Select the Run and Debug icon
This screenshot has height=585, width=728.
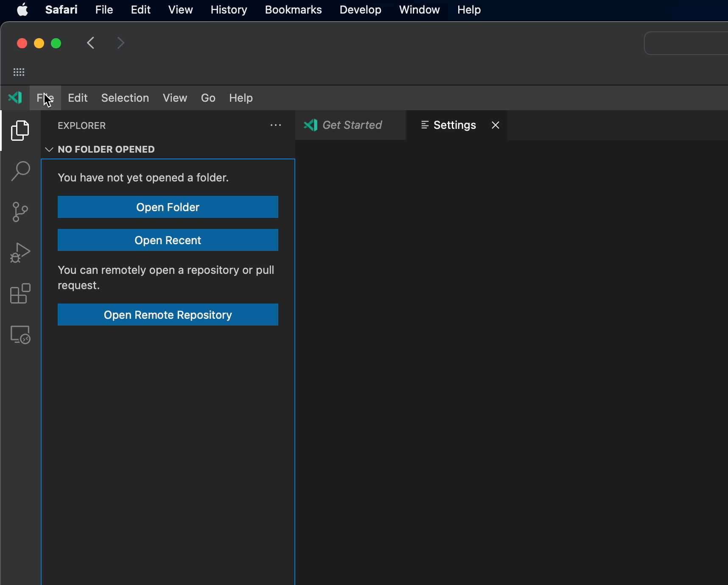20,253
